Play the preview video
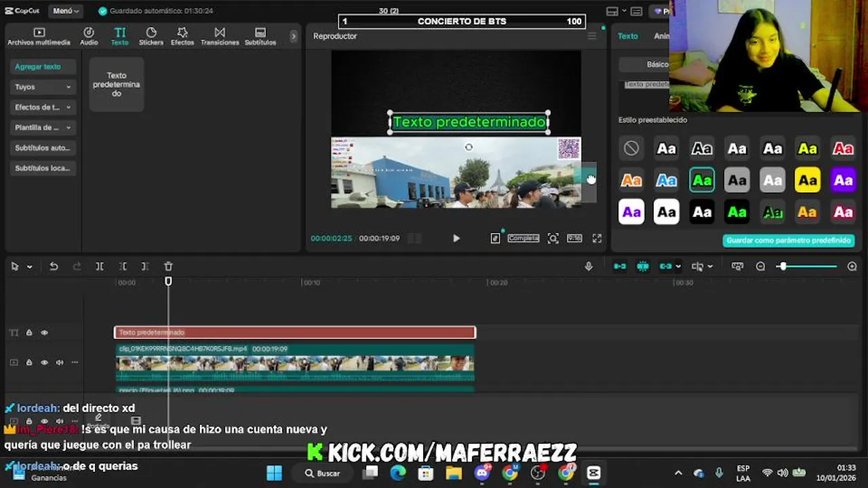868x488 pixels. 456,239
